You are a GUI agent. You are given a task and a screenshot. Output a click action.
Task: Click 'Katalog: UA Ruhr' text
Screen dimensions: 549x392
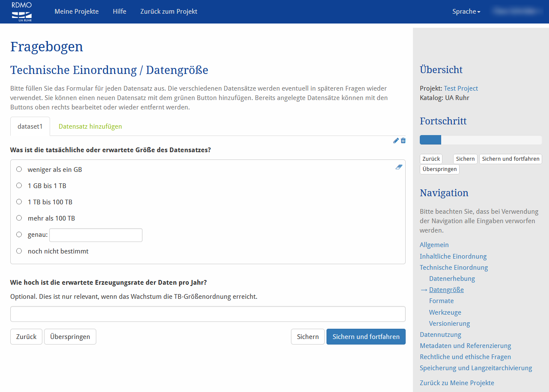[x=445, y=98]
